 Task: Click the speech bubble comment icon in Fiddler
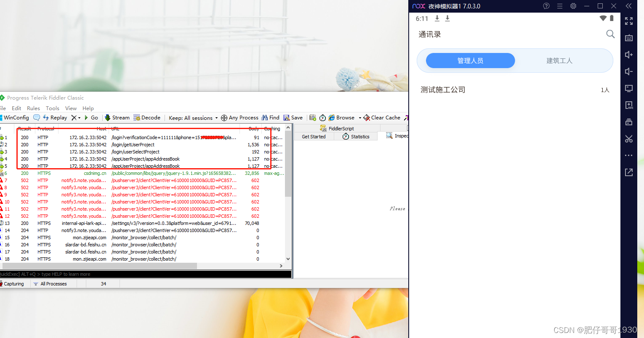37,118
